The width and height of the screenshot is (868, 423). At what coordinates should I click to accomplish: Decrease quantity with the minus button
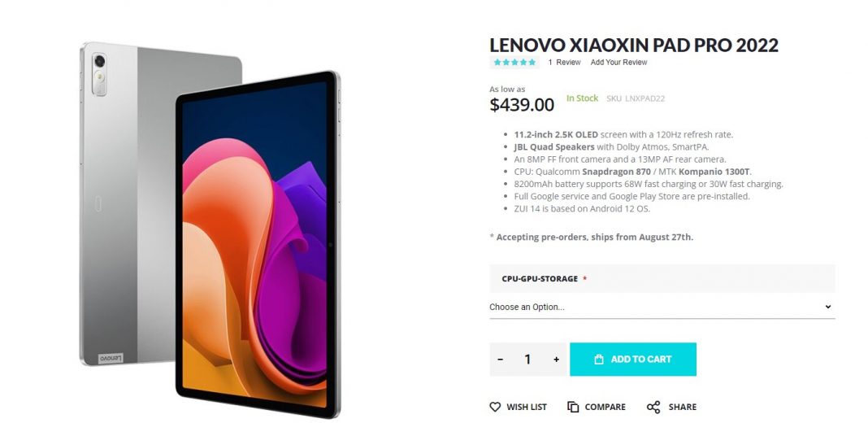501,360
